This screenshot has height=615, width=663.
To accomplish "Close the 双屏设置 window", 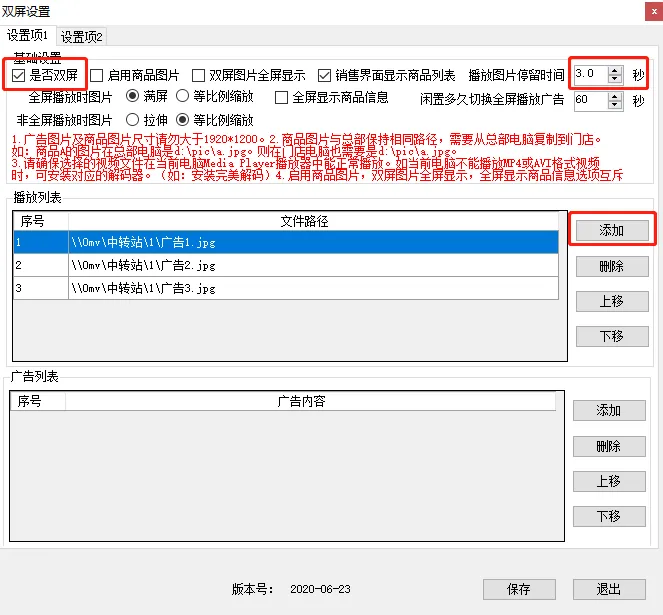I will click(654, 12).
